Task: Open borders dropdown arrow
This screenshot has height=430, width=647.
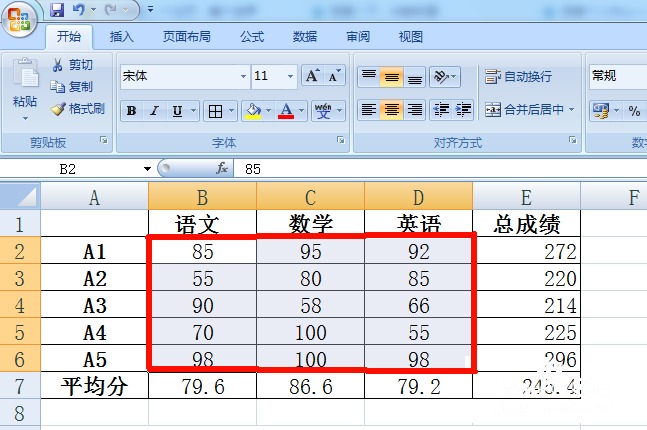Action: pyautogui.click(x=231, y=111)
